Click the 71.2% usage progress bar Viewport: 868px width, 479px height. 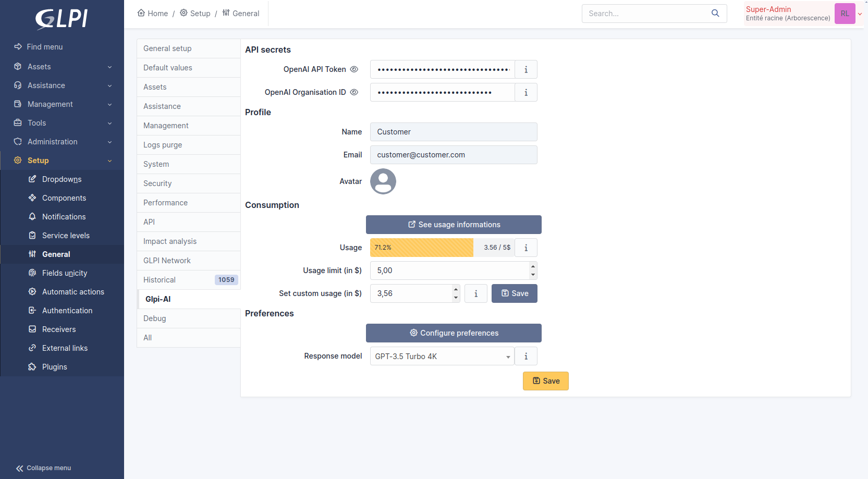(x=422, y=248)
